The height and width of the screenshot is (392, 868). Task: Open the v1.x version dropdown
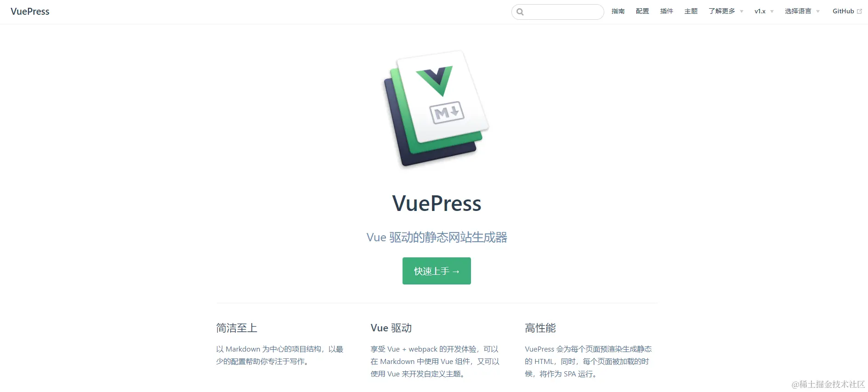pyautogui.click(x=764, y=11)
